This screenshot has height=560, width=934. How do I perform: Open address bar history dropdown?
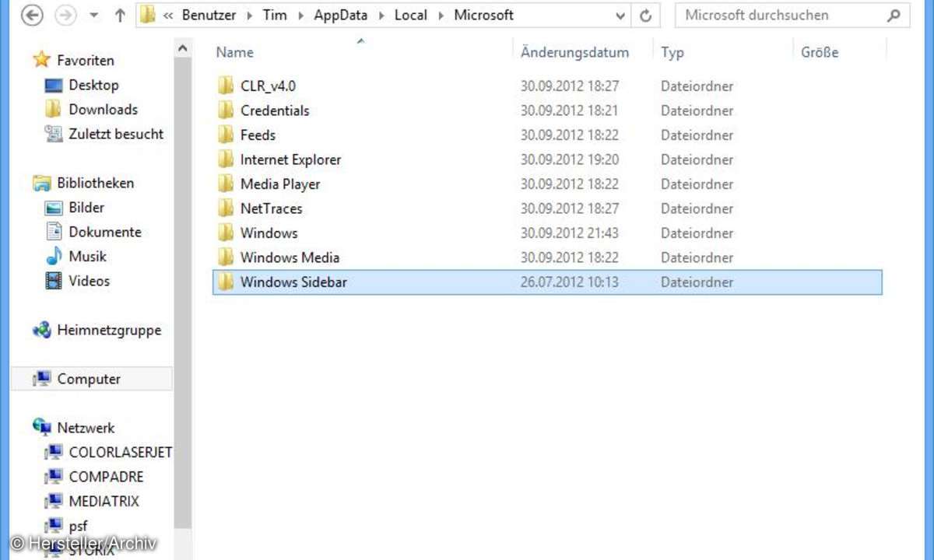click(x=620, y=16)
